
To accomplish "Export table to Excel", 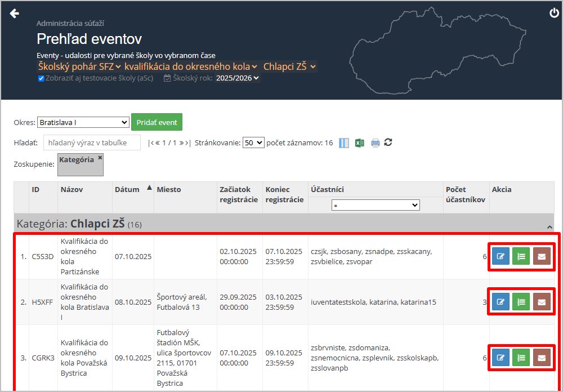I will [x=360, y=143].
